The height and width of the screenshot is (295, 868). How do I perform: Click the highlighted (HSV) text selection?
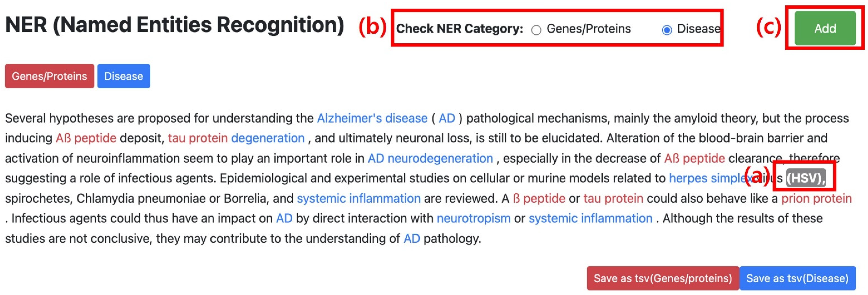point(805,178)
